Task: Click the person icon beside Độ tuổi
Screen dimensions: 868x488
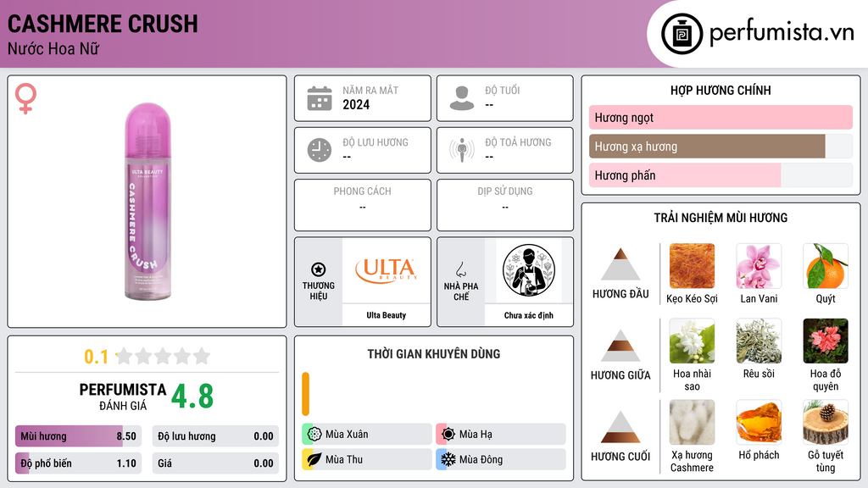Action: click(x=462, y=98)
